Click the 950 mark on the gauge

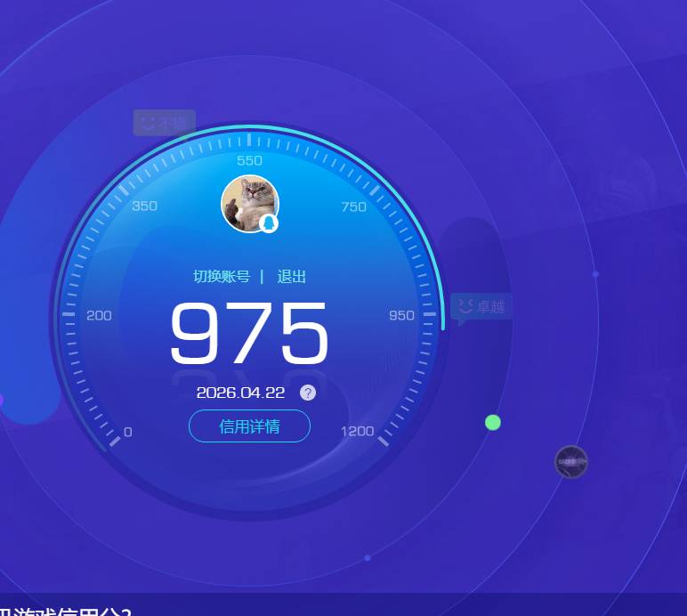(x=401, y=315)
